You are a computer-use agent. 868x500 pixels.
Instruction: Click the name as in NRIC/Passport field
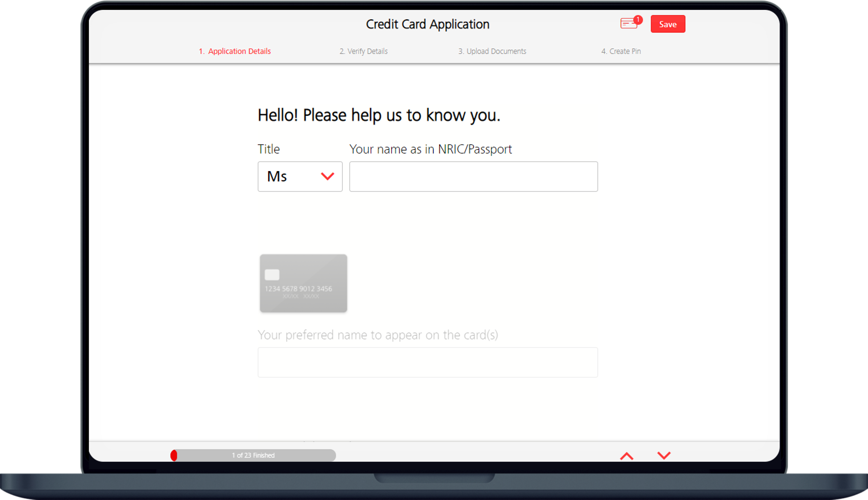point(473,176)
